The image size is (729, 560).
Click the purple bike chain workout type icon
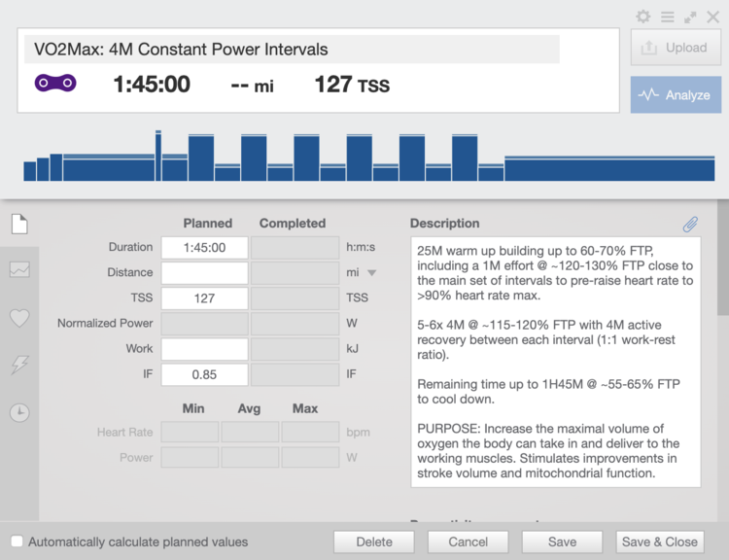tap(55, 83)
